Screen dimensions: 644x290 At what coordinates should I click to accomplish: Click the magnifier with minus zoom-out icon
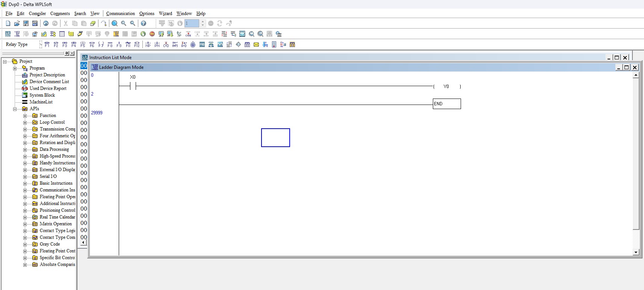pyautogui.click(x=133, y=23)
